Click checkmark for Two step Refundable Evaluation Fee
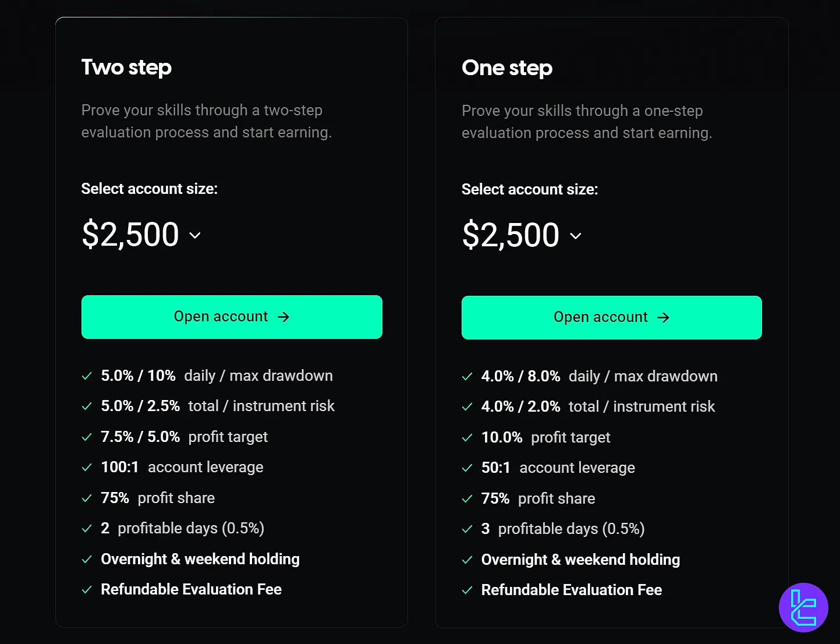 (x=87, y=590)
